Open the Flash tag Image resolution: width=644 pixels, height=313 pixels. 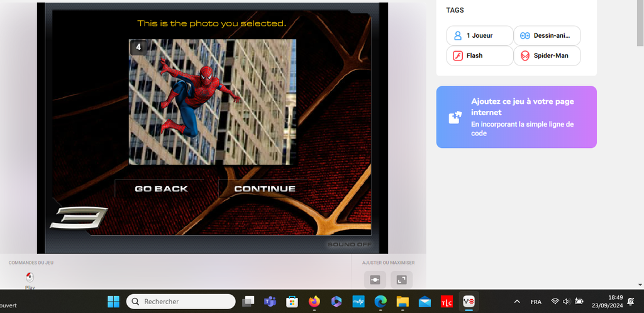[480, 55]
